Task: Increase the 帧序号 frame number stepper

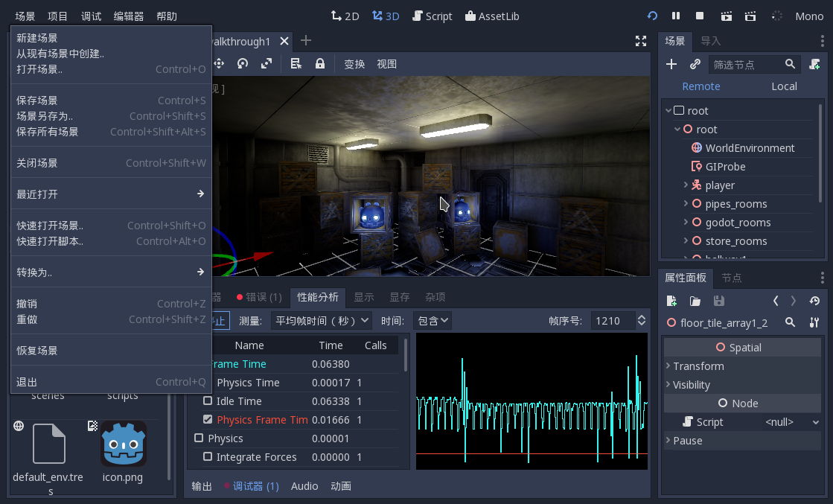Action: coord(642,317)
